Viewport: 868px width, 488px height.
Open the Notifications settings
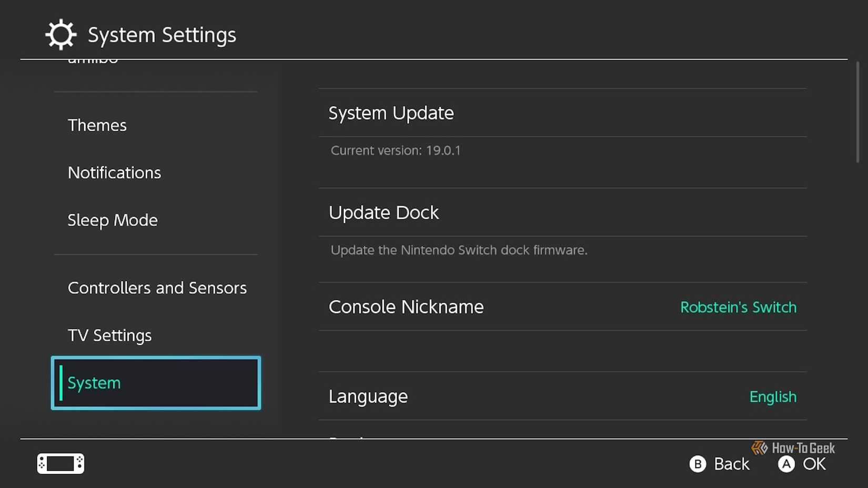114,172
